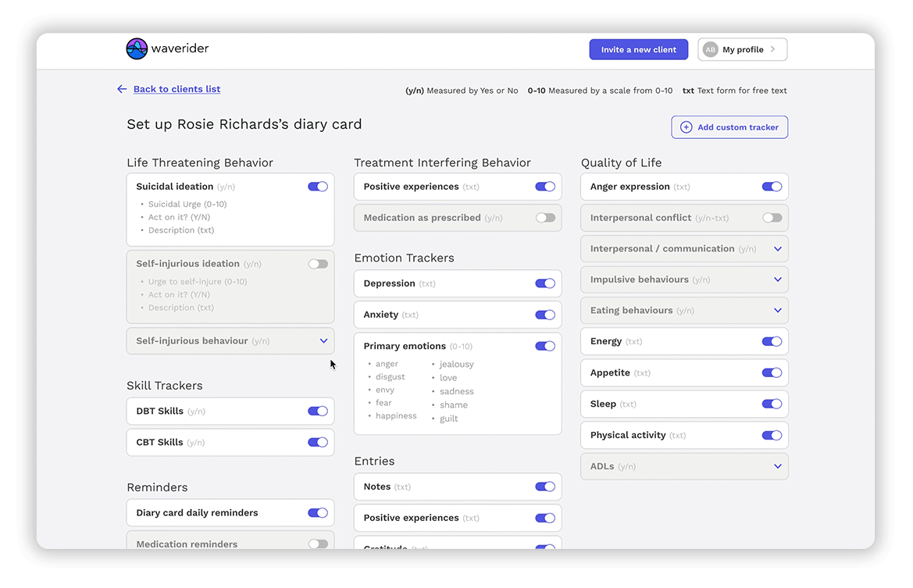Enable Medication as prescribed tracker
Image resolution: width=913 pixels, height=588 pixels.
(545, 218)
